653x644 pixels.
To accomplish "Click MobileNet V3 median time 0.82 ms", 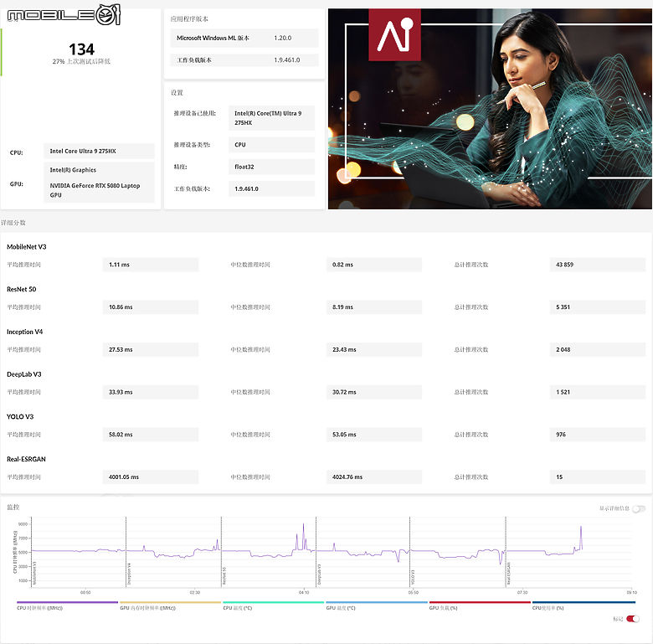I will 374,265.
